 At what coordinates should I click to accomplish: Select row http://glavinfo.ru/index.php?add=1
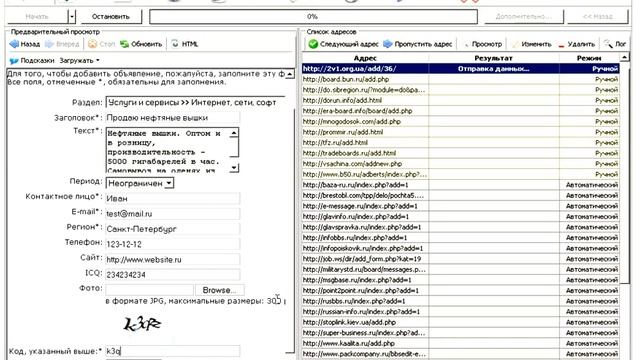pos(461,217)
